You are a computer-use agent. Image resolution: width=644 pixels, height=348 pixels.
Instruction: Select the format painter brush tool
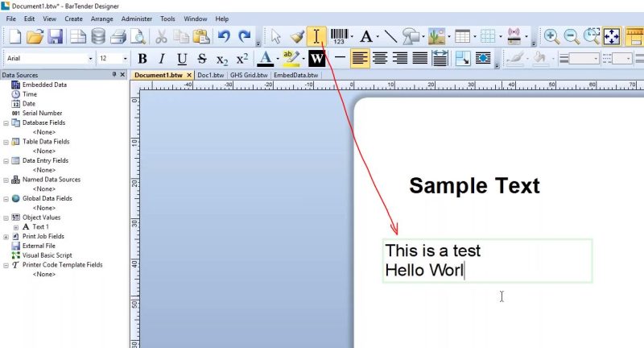click(297, 36)
